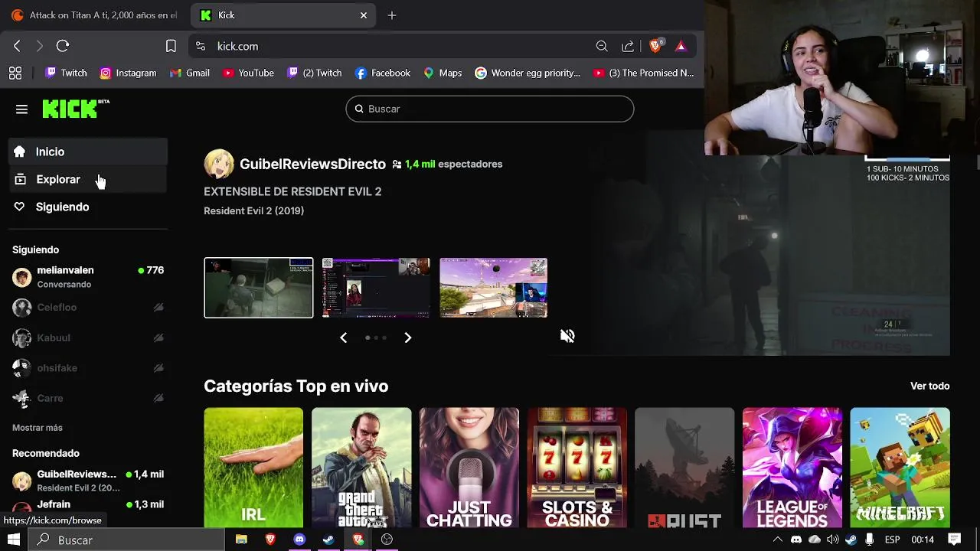Open Facebook bookmark

(383, 73)
